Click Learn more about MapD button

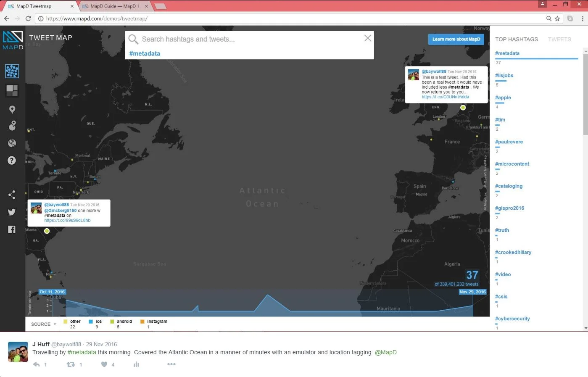(x=456, y=39)
